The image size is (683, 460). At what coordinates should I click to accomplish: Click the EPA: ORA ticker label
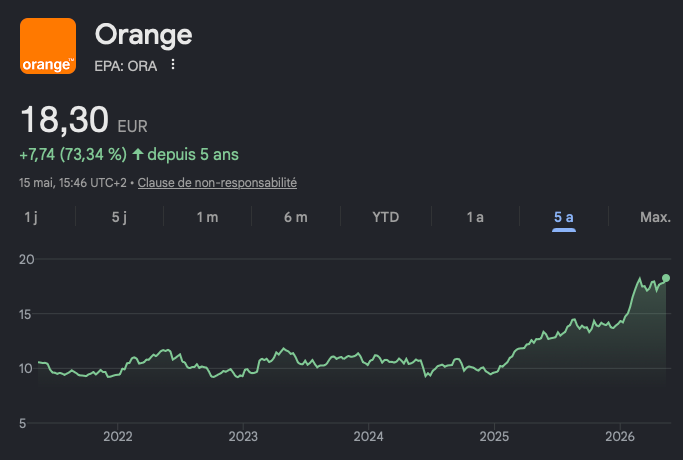point(125,66)
